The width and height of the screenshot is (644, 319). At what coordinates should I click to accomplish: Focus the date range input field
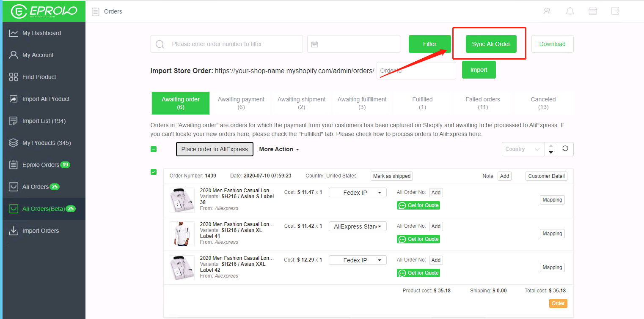click(x=354, y=44)
